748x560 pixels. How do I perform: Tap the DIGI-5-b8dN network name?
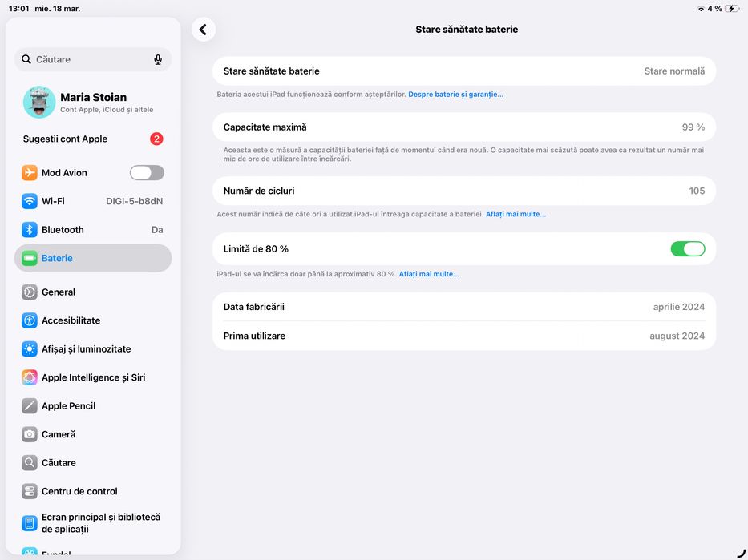(x=134, y=202)
